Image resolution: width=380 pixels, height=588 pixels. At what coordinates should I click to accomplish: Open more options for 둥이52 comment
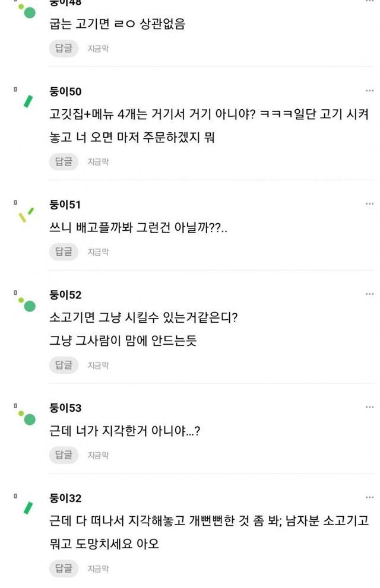click(x=369, y=294)
